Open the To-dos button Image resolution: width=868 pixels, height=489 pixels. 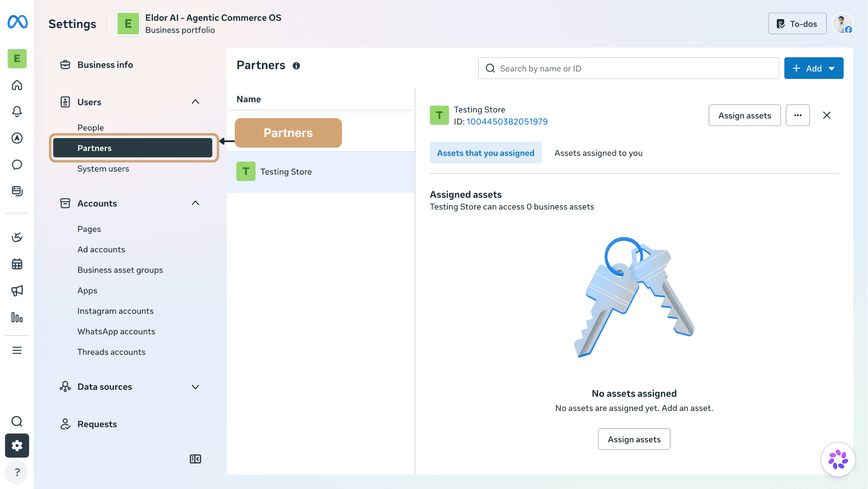coord(797,24)
